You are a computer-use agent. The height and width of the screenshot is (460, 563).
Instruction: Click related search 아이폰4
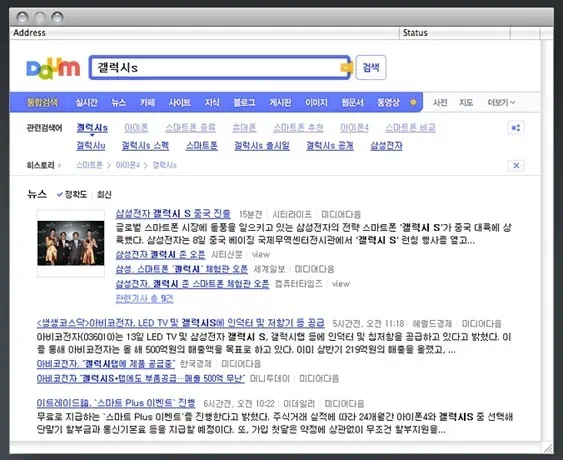click(x=354, y=128)
